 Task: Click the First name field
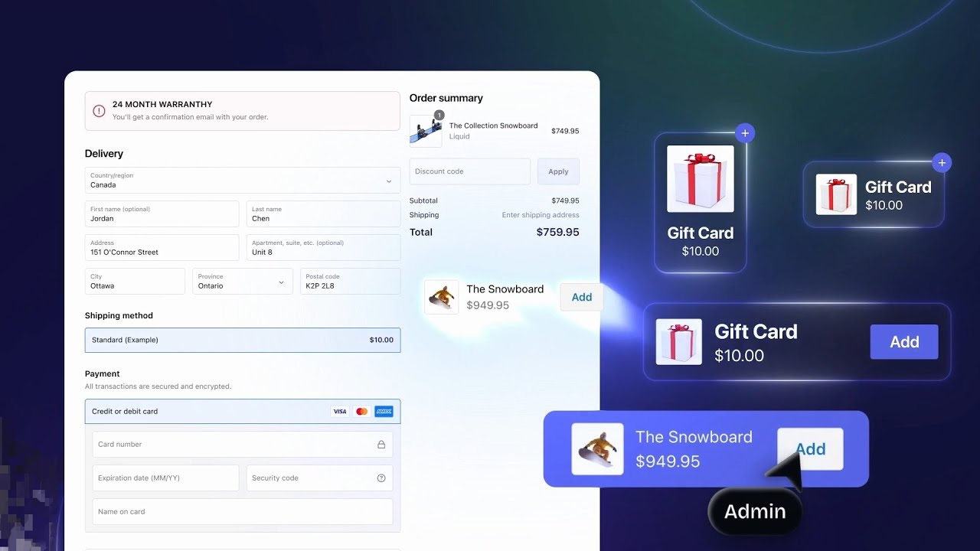(x=162, y=214)
